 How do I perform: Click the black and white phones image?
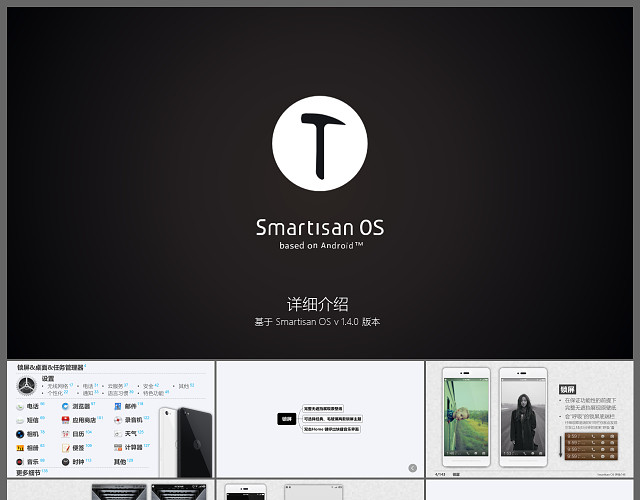coord(186,442)
